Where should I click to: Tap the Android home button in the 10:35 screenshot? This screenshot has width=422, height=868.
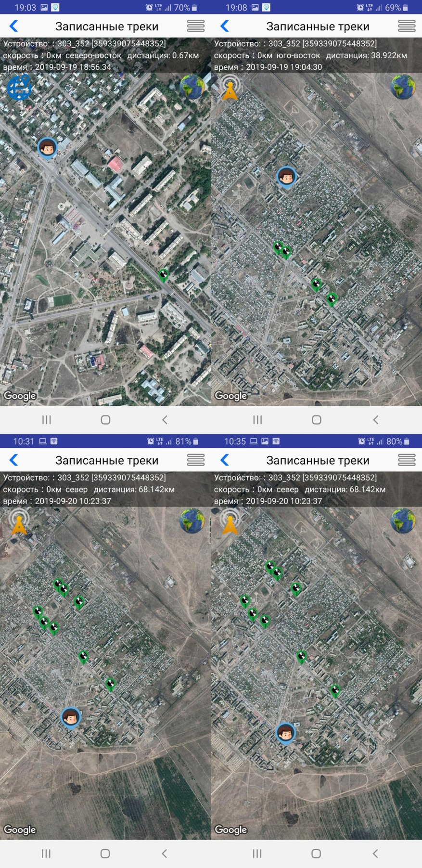316,854
